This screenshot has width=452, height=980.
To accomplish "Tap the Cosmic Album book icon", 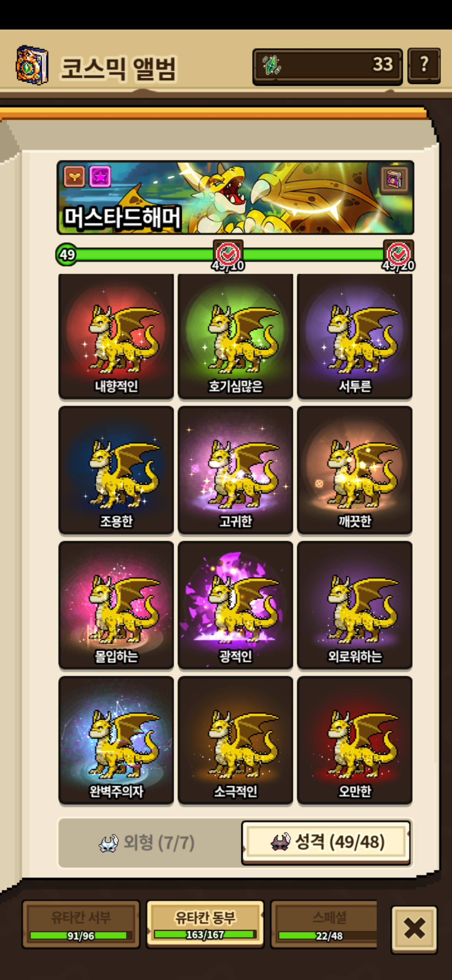I will [32, 65].
